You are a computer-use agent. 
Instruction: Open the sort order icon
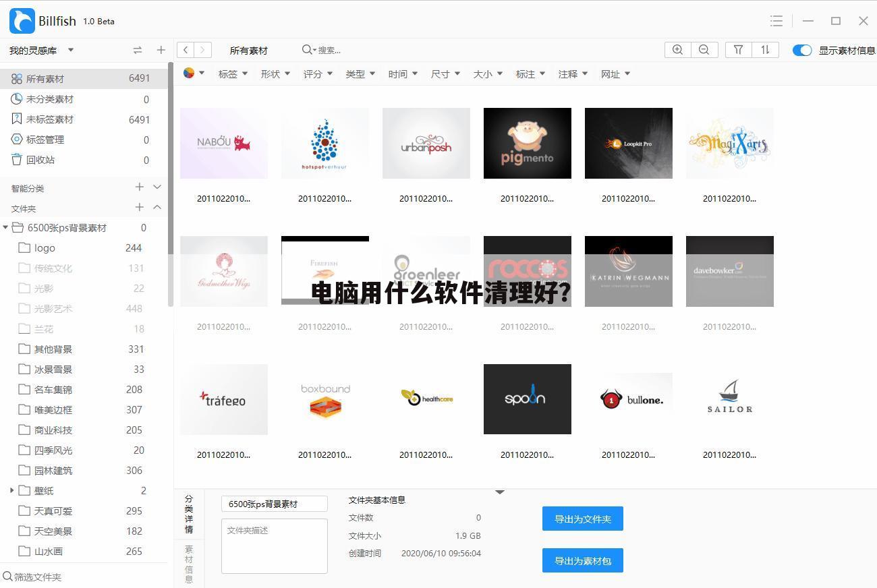[x=765, y=50]
